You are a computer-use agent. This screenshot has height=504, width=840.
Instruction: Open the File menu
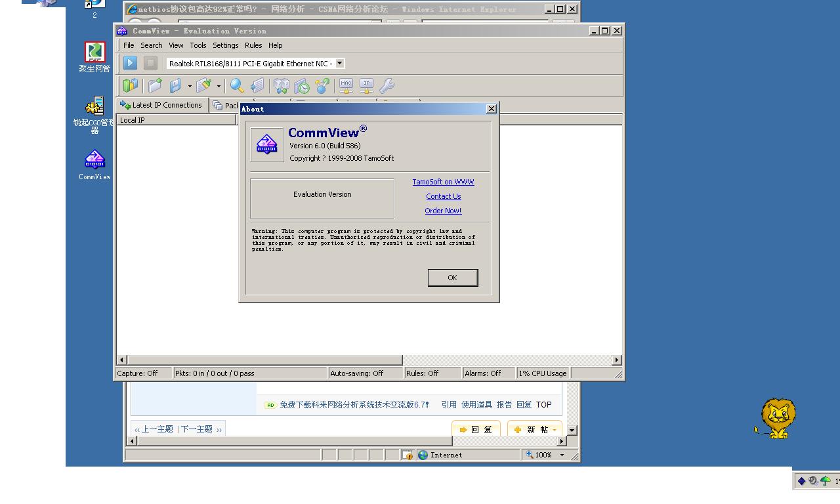[129, 45]
